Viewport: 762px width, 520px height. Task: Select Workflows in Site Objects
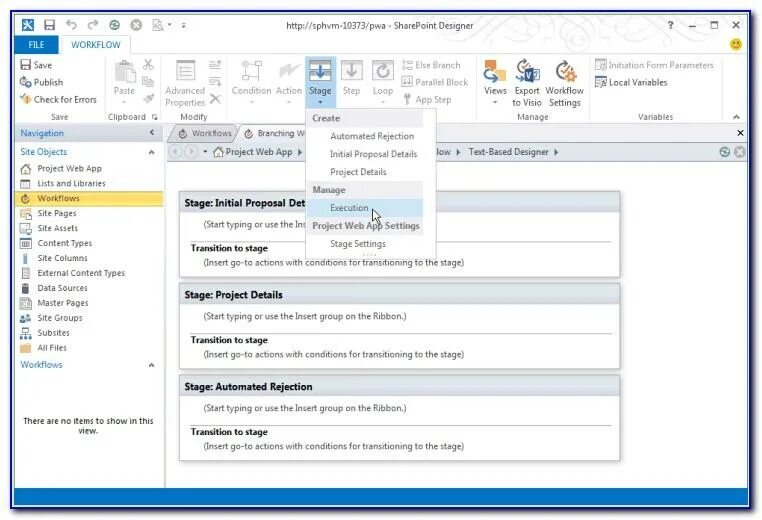click(89, 198)
